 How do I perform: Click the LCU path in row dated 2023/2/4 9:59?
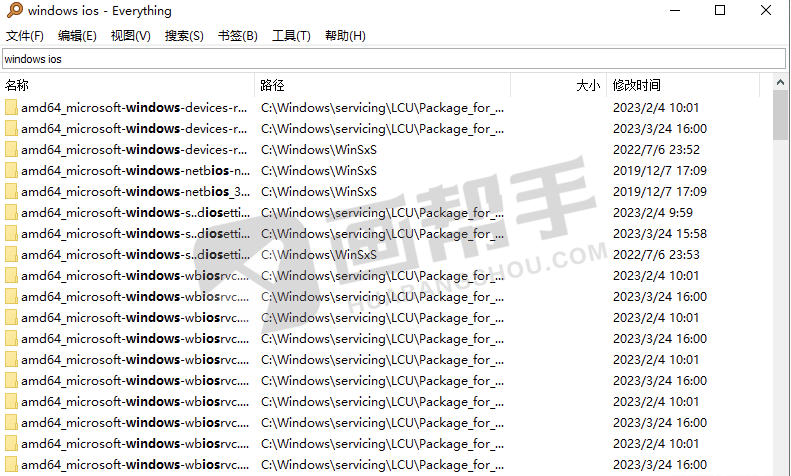click(x=382, y=213)
